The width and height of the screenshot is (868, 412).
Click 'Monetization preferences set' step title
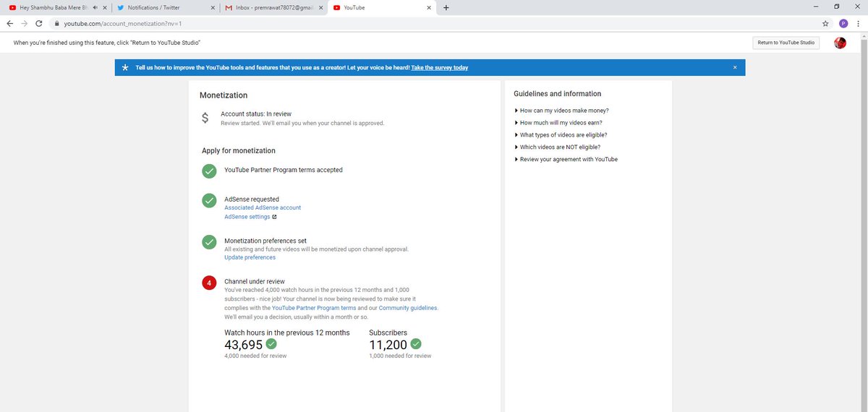tap(265, 241)
